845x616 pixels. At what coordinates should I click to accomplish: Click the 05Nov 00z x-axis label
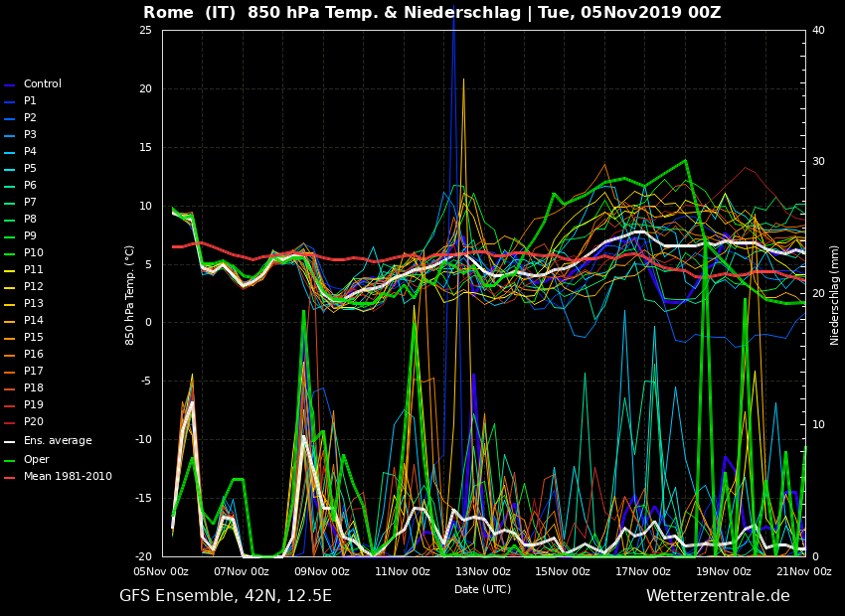click(x=162, y=571)
